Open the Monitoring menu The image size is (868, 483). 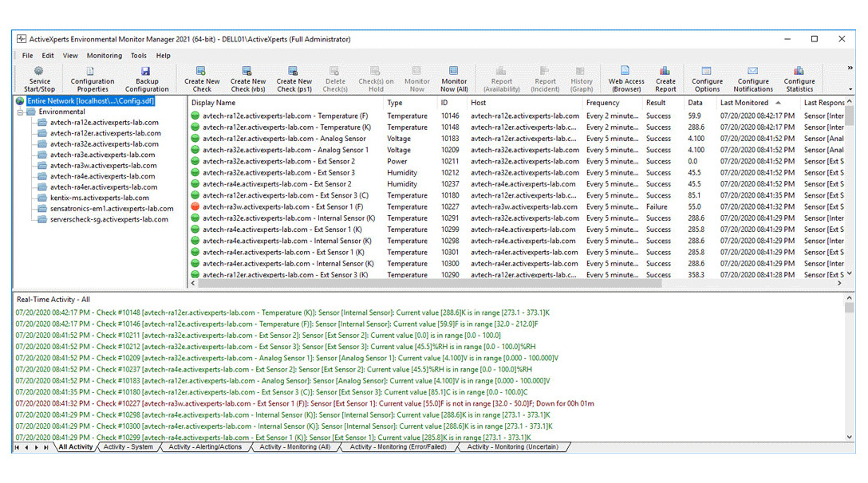click(104, 56)
